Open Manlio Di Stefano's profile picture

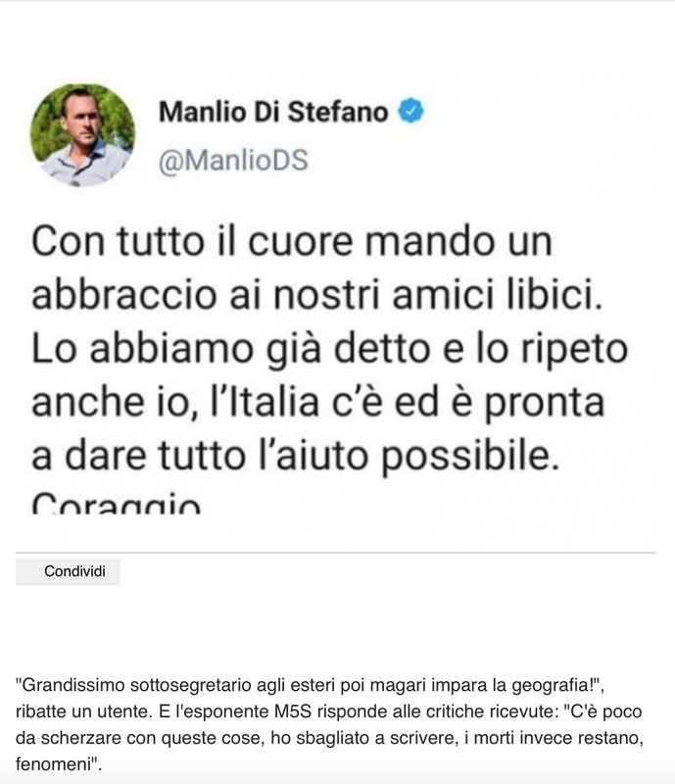[82, 135]
